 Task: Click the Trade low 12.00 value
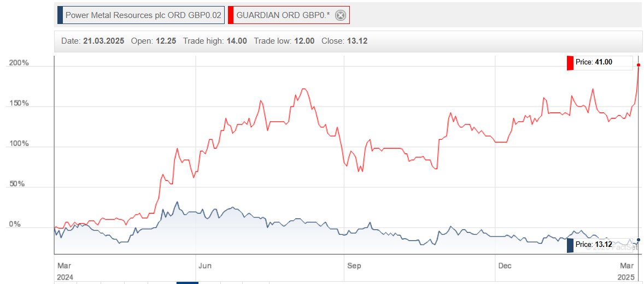[x=305, y=41]
